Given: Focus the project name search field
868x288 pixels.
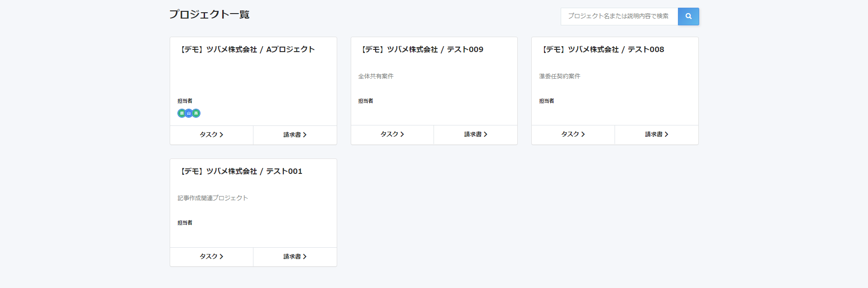Looking at the screenshot, I should [619, 16].
